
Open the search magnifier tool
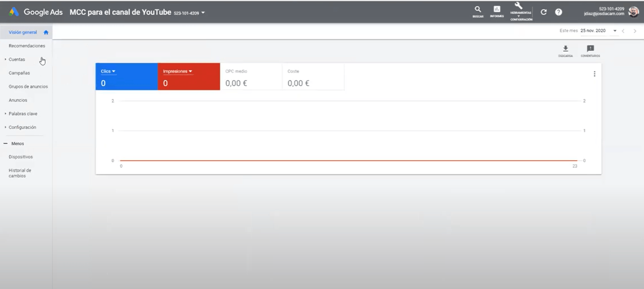478,10
